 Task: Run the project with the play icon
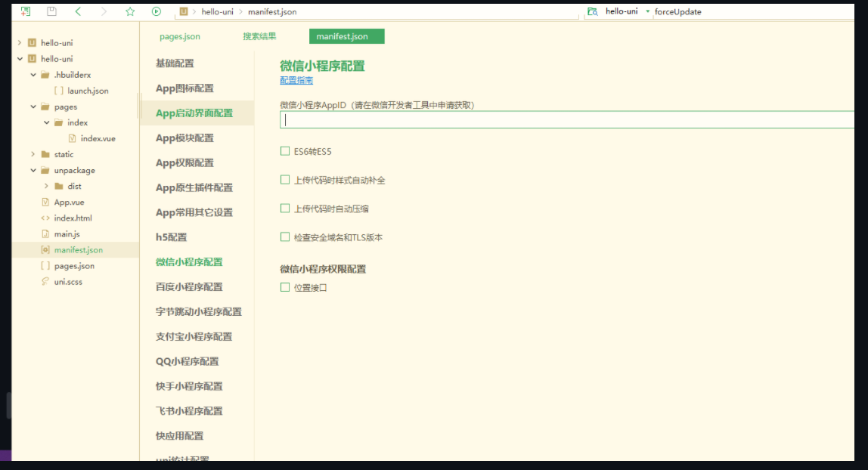(156, 11)
